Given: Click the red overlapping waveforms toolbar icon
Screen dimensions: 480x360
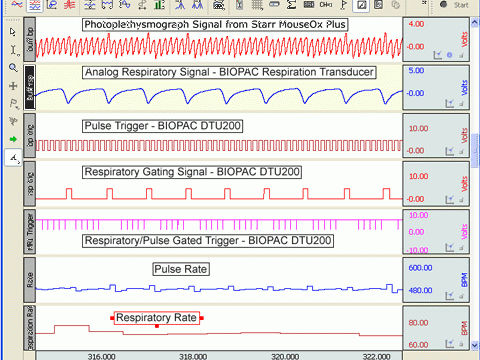Looking at the screenshot, I should (x=69, y=5).
